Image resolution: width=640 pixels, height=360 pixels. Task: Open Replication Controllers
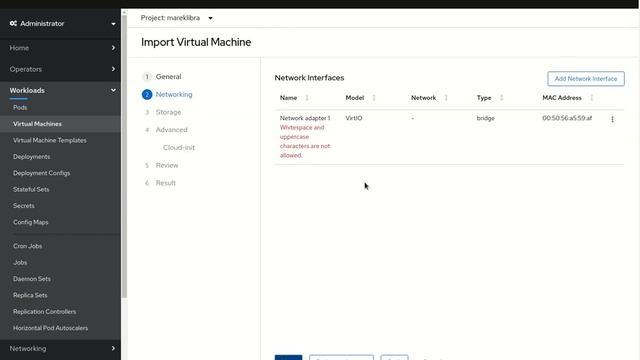[44, 311]
